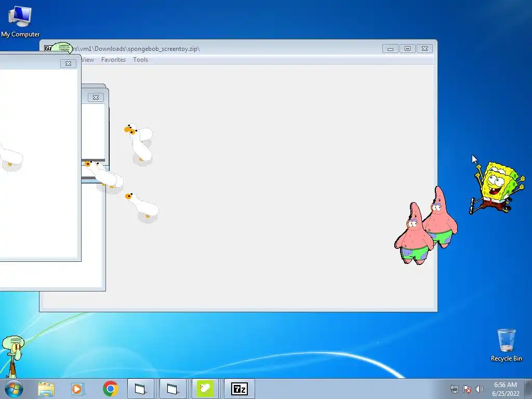The image size is (532, 399).
Task: Click the volume speaker tray icon
Action: [479, 389]
